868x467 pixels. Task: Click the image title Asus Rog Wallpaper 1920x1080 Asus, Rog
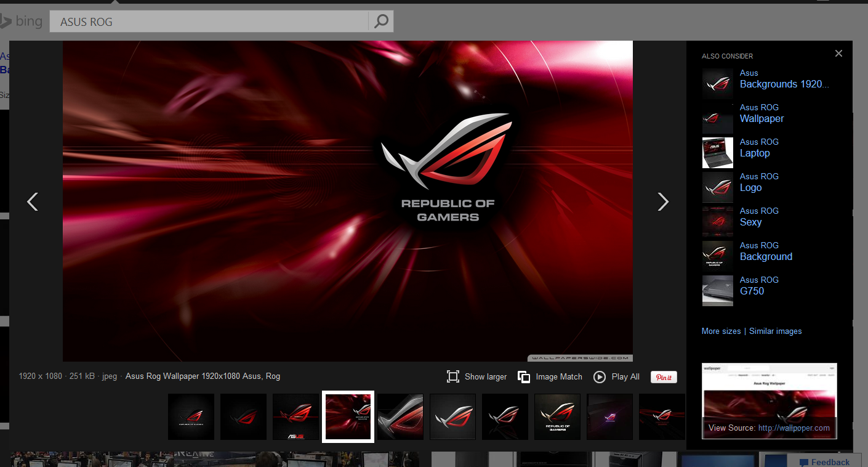coord(203,376)
